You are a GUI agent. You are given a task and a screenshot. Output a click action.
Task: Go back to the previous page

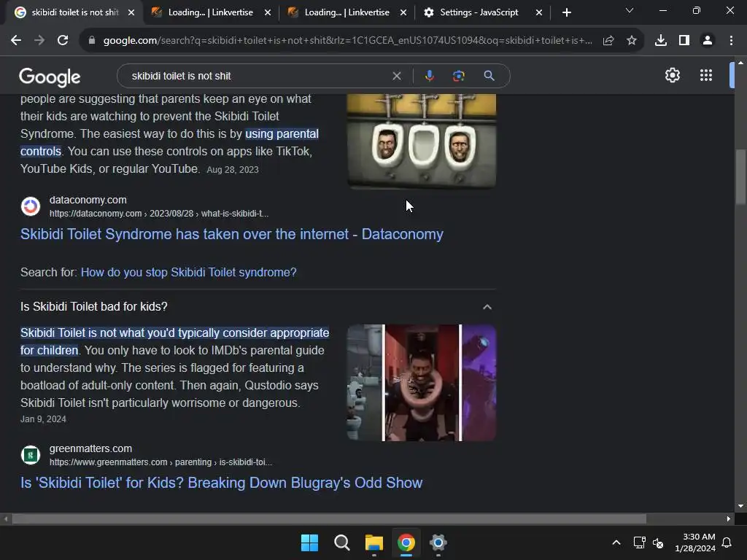pos(16,41)
